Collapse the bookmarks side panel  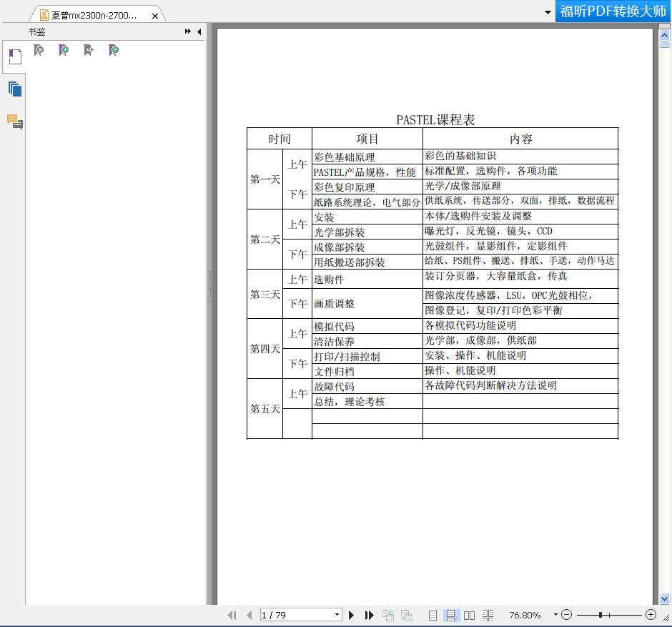tap(199, 31)
